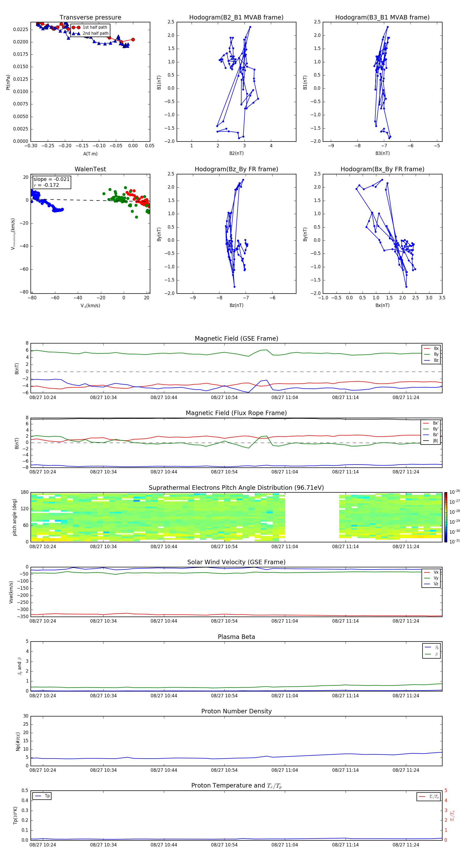The image size is (473, 868).
Task: Click '08/27 11:14' tick under Flux Rope Frame plot
Action: [x=345, y=472]
